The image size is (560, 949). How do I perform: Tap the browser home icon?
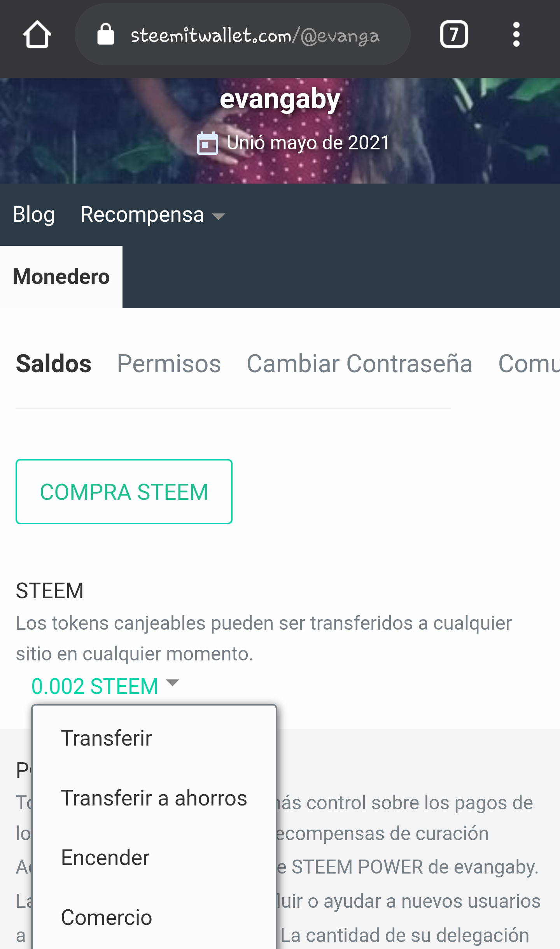pyautogui.click(x=37, y=35)
